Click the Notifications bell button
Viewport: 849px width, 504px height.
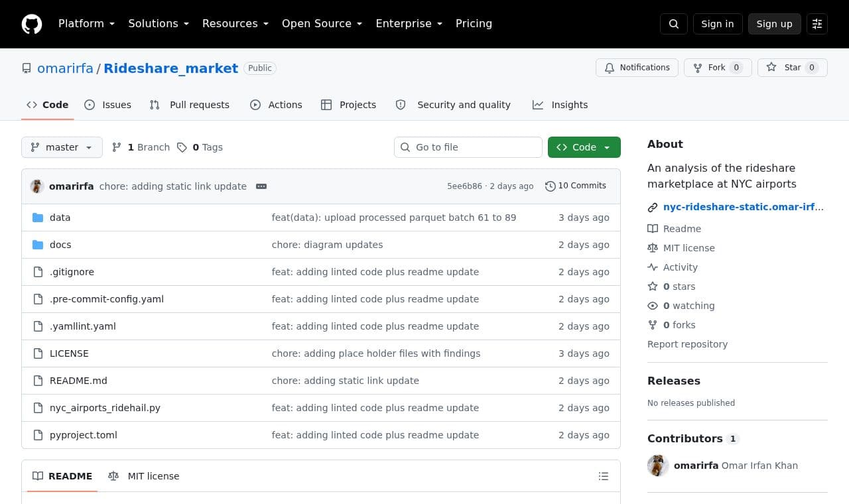(x=637, y=68)
